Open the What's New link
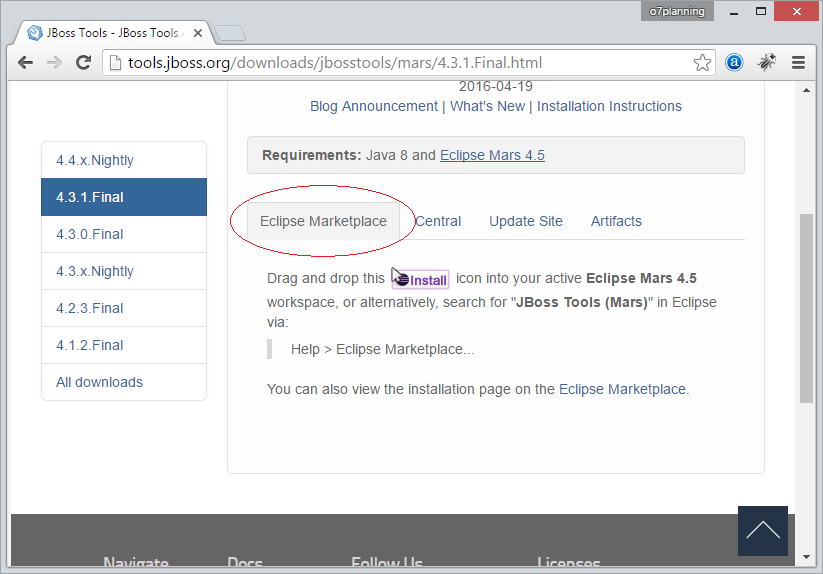The height and width of the screenshot is (574, 823). [x=488, y=107]
